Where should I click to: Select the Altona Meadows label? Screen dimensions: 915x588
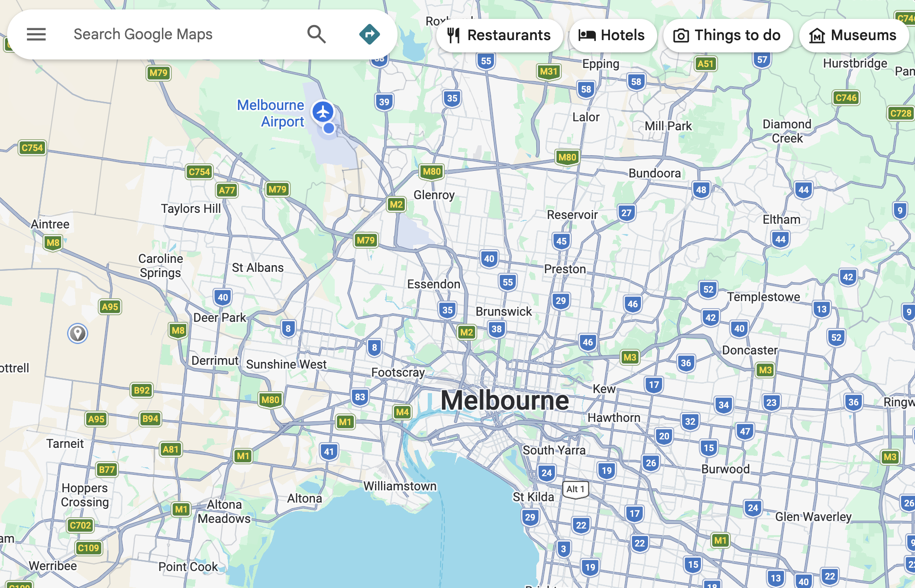click(x=224, y=512)
